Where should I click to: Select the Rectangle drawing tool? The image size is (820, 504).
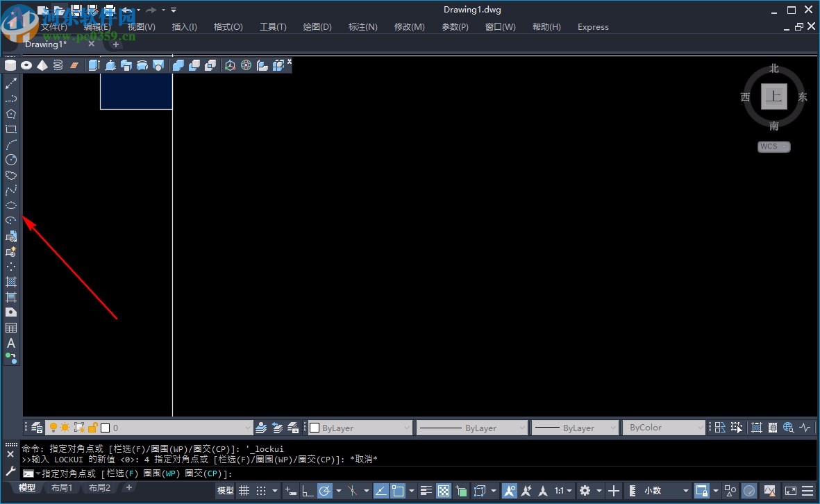(11, 129)
